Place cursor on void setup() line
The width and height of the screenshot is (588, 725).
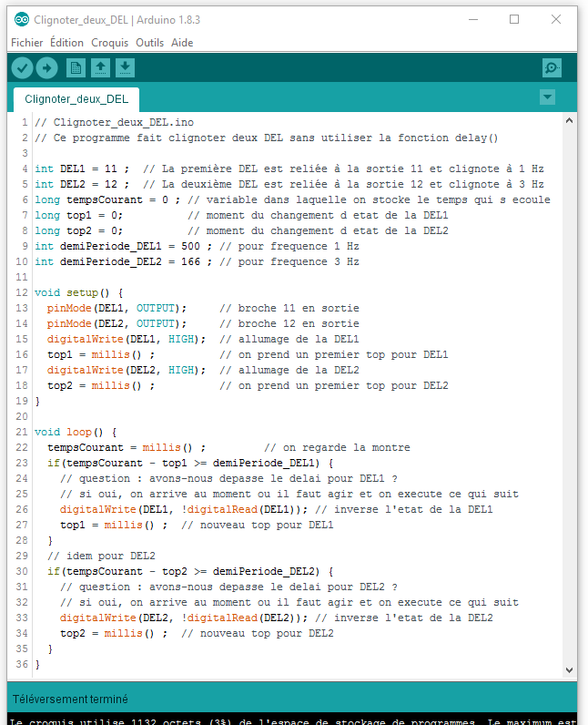click(78, 292)
